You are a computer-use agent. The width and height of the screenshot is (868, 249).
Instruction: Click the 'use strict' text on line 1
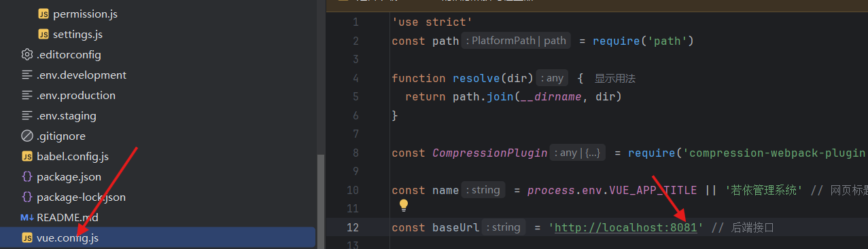point(432,22)
